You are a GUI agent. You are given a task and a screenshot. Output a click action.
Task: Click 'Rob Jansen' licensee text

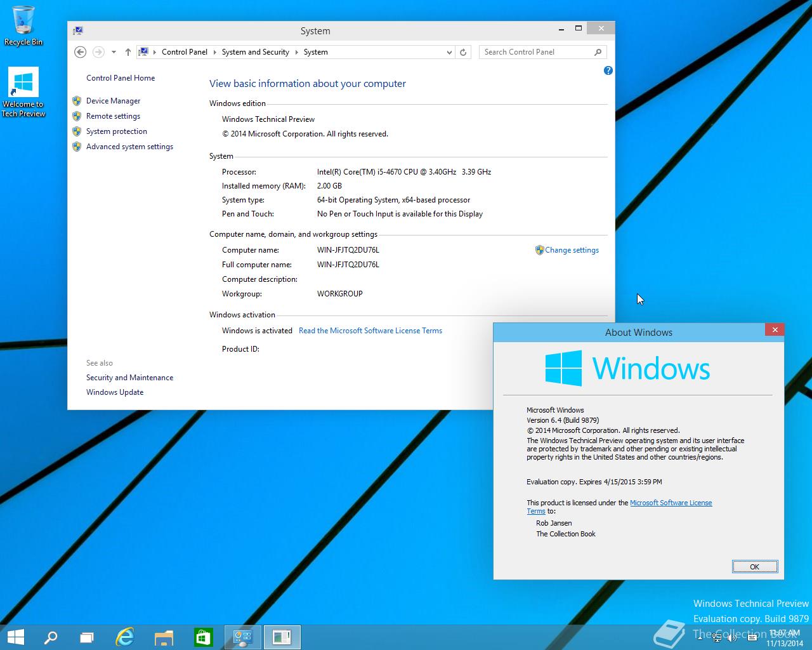click(554, 524)
